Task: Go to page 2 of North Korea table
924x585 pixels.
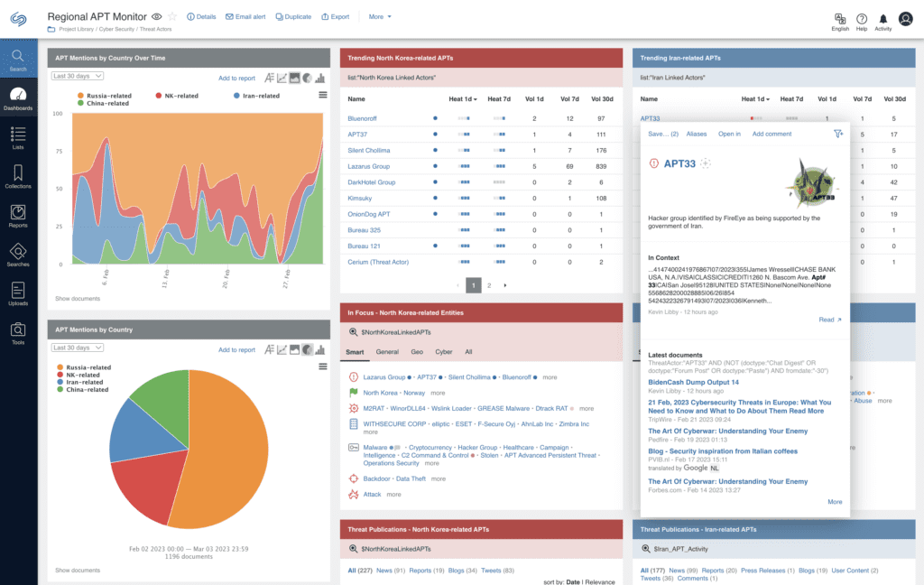Action: pos(489,285)
